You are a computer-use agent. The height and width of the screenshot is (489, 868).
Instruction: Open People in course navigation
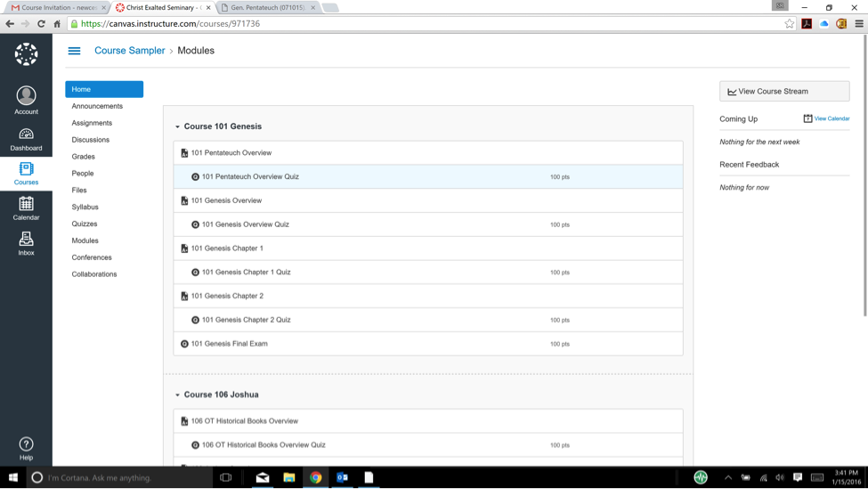83,174
